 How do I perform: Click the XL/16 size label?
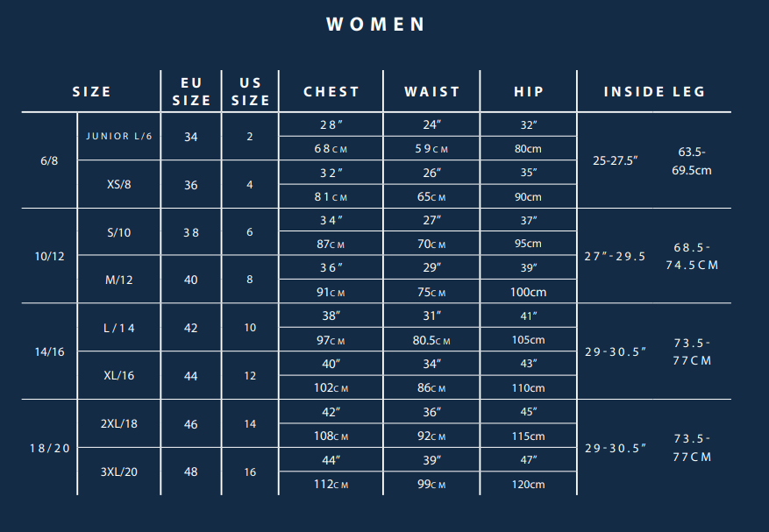pyautogui.click(x=119, y=376)
